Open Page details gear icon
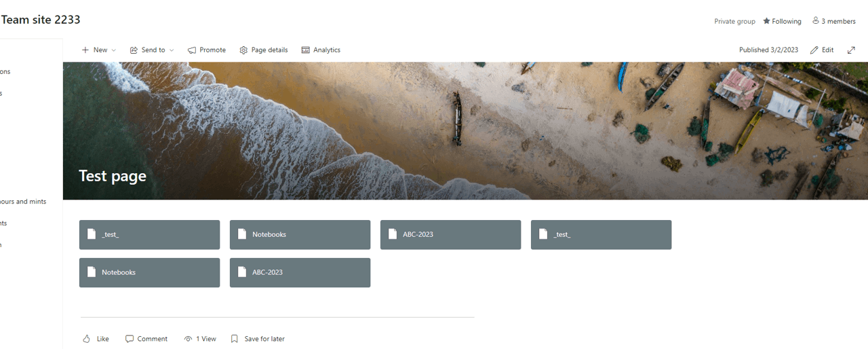868x349 pixels. pos(243,50)
